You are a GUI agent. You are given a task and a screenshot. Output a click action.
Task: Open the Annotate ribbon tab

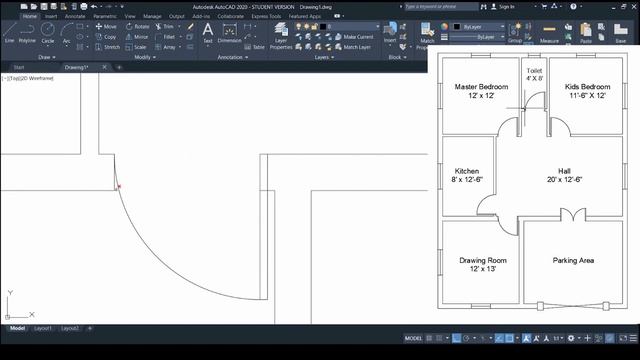75,16
